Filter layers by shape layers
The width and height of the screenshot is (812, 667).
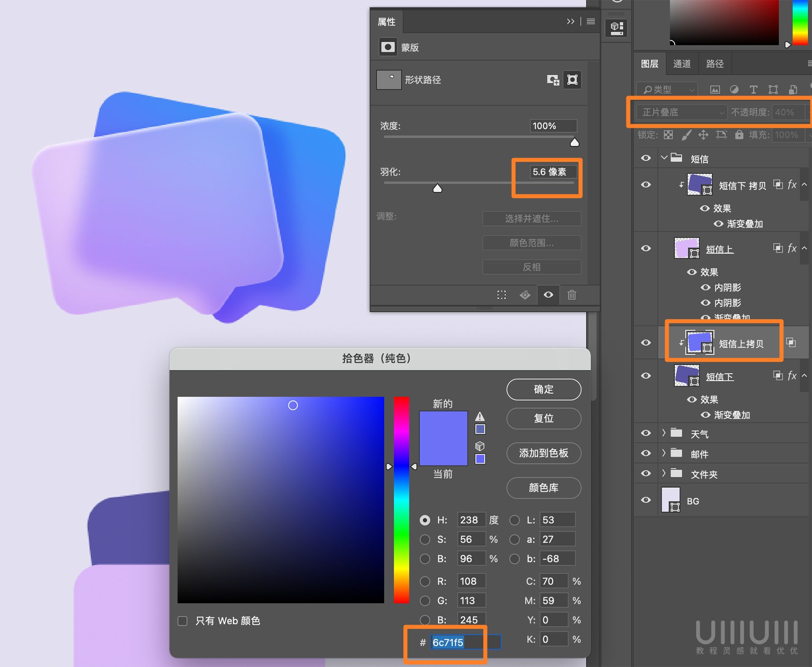pos(774,89)
